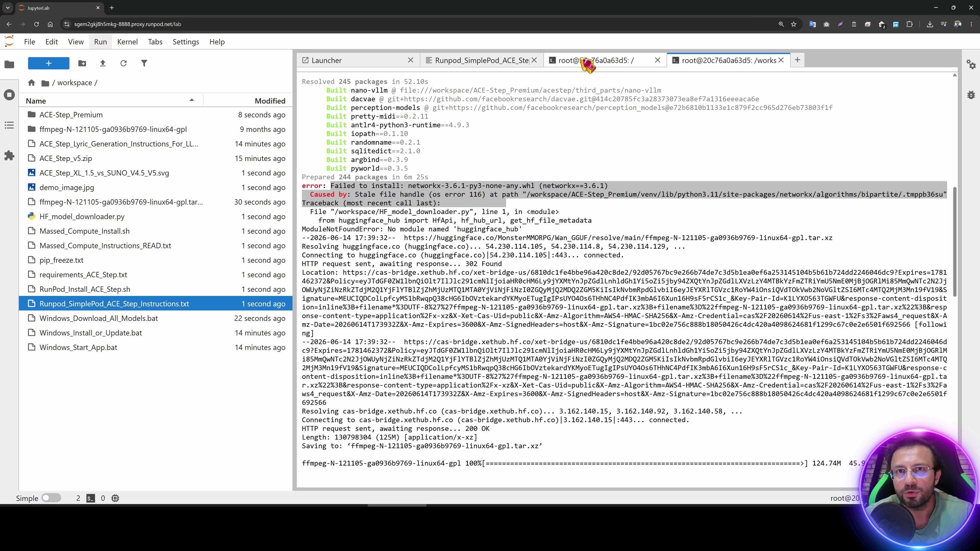Create a new folder in file browser
Viewport: 980px width, 551px height.
(82, 63)
